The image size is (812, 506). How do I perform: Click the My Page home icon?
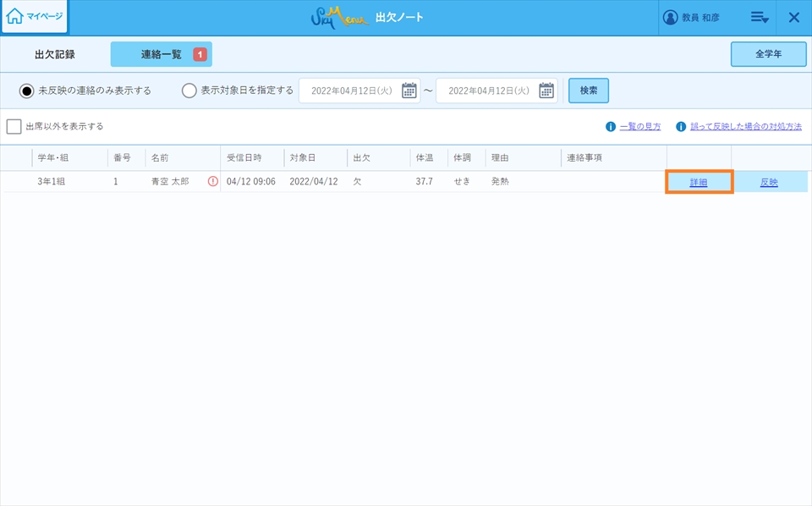(15, 16)
